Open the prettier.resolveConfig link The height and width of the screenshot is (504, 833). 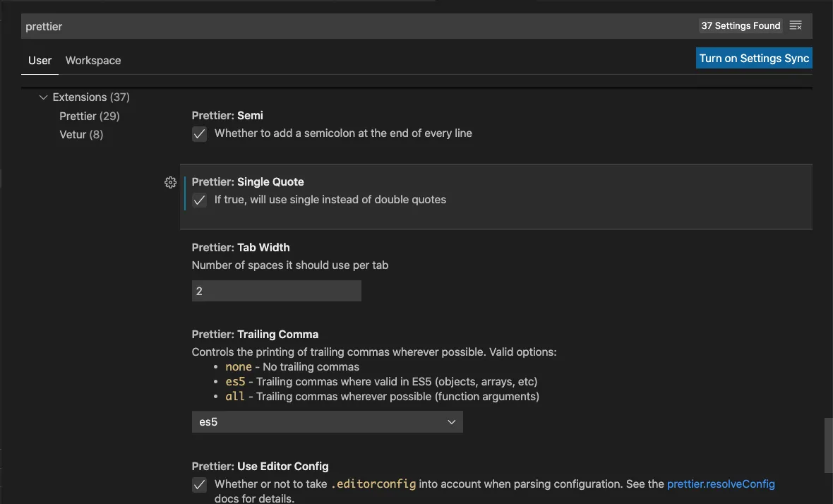(x=721, y=484)
